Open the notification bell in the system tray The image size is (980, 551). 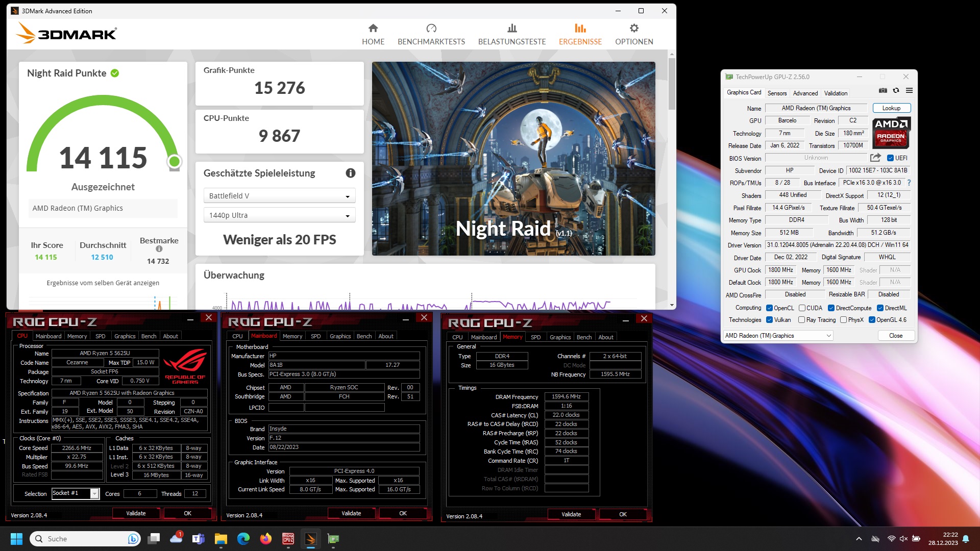click(x=966, y=539)
